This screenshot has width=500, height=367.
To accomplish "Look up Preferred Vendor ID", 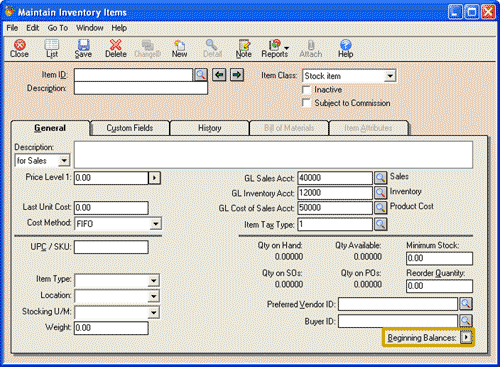I will click(x=466, y=304).
